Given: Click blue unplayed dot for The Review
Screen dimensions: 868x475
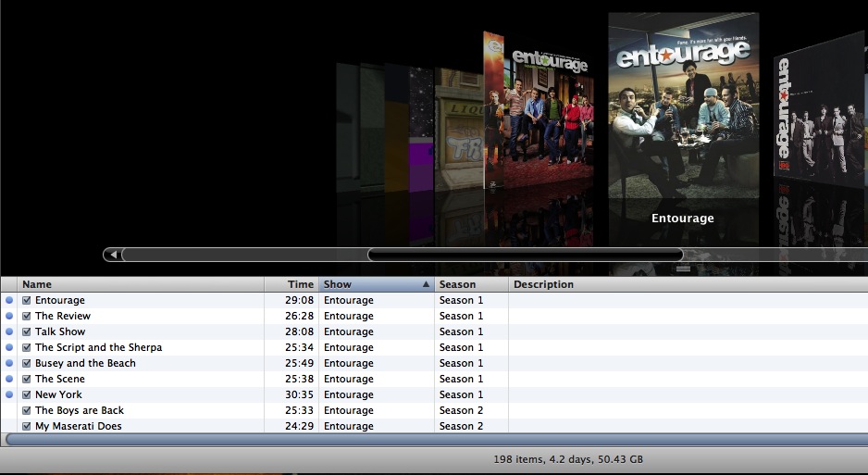Looking at the screenshot, I should coord(9,316).
